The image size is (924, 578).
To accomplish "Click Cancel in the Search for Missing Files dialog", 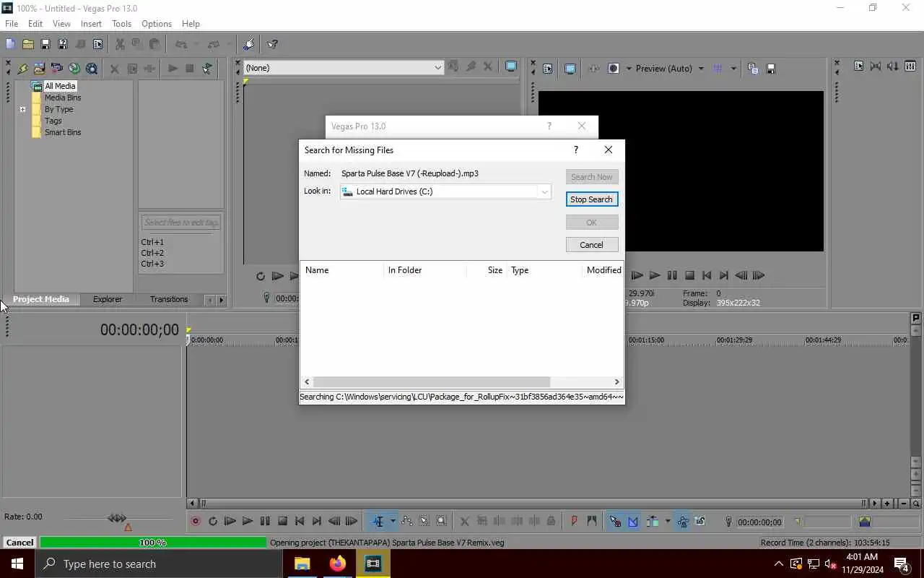I will tap(591, 245).
